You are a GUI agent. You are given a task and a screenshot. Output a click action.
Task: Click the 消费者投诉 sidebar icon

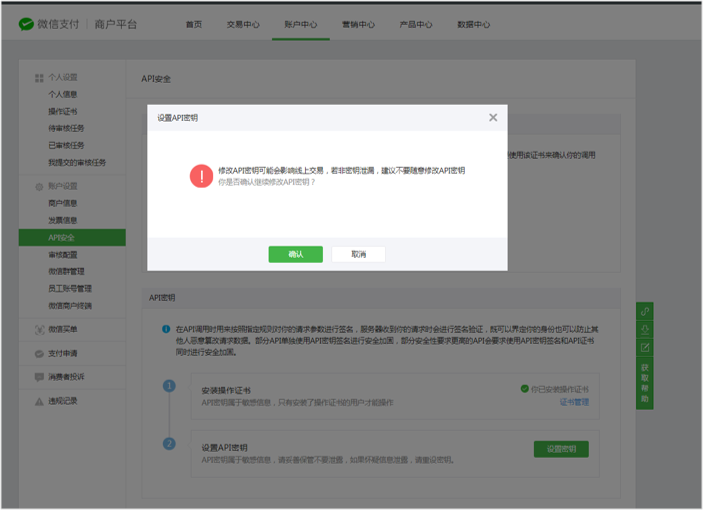coord(40,377)
